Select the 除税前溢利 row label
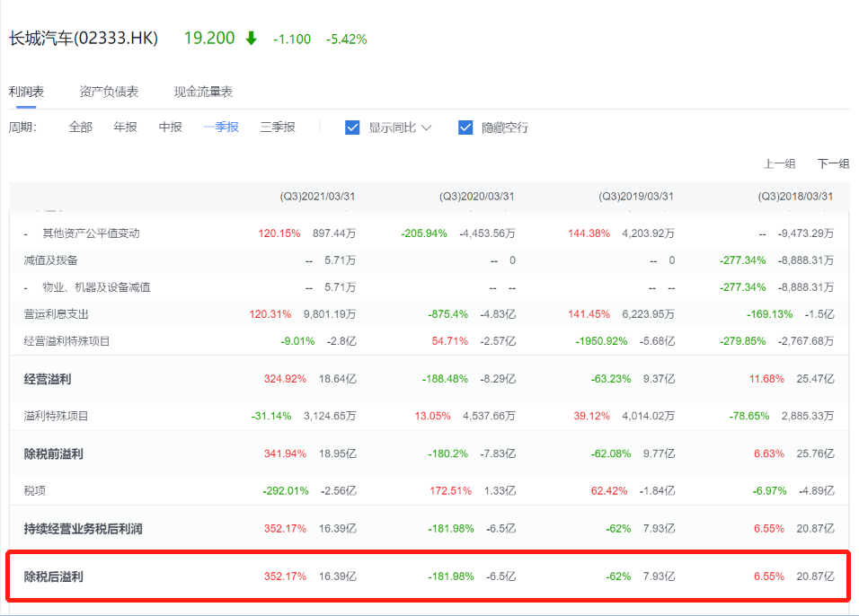 click(53, 454)
